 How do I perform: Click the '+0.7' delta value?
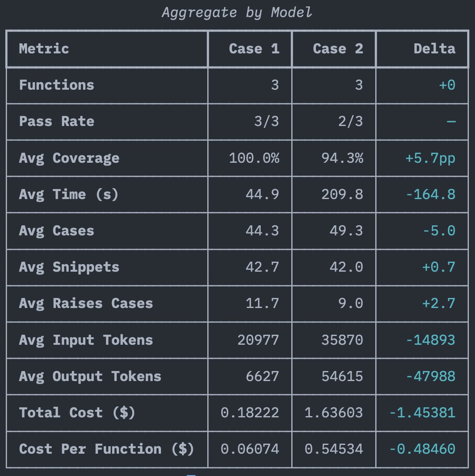[439, 267]
